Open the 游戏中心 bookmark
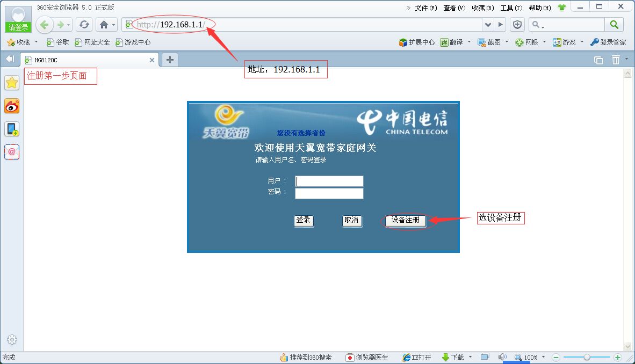This screenshot has height=364, width=635. click(x=133, y=42)
